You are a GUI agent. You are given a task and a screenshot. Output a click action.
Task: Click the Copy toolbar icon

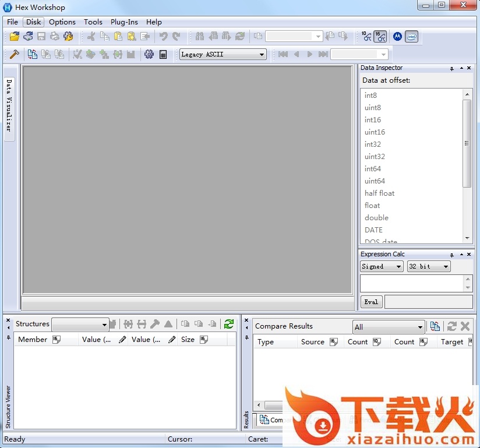click(x=105, y=37)
